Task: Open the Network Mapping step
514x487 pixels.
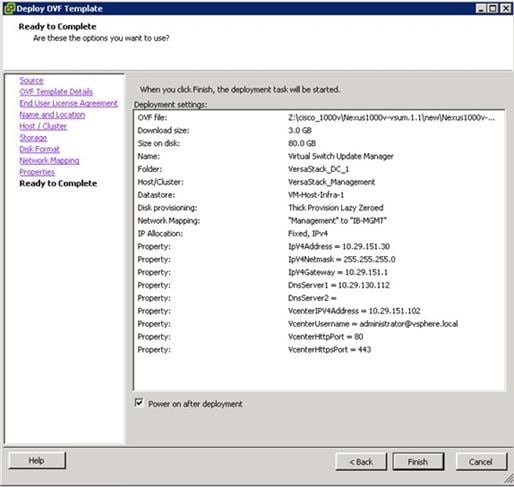Action: click(49, 161)
